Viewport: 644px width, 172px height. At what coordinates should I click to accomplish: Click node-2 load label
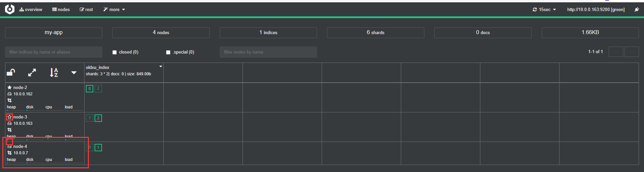pos(68,107)
